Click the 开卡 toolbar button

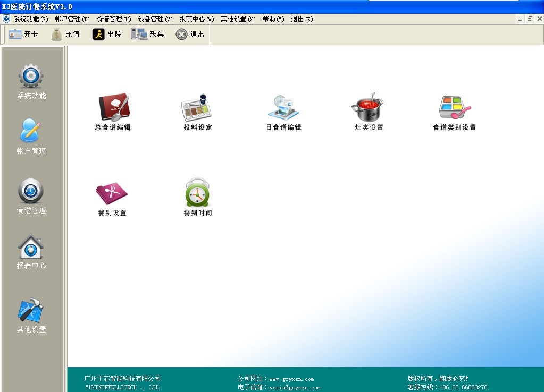pos(23,35)
